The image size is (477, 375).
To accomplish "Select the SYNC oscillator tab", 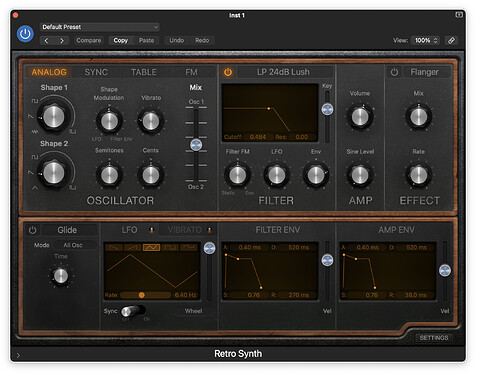I will pos(96,72).
